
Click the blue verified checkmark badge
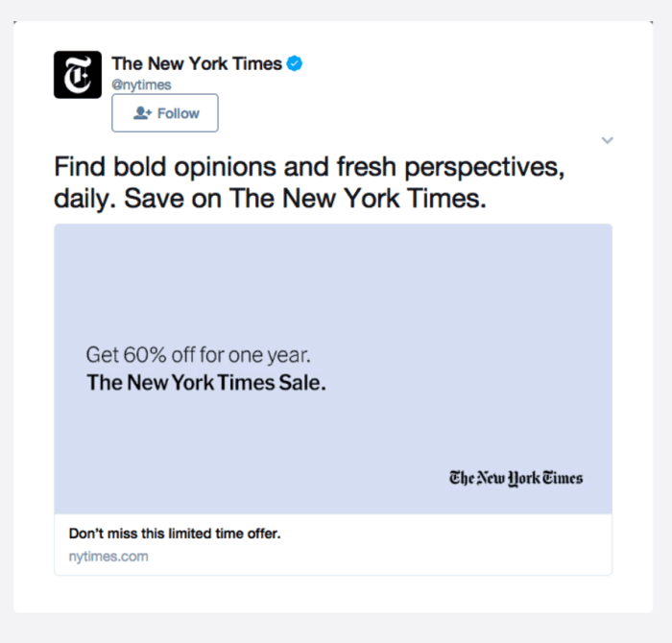[x=296, y=64]
